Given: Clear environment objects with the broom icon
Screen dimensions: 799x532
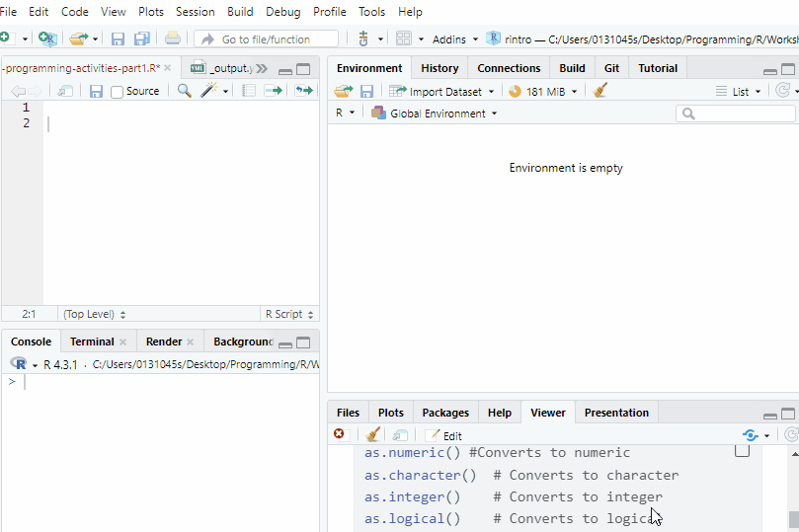Looking at the screenshot, I should pyautogui.click(x=600, y=91).
